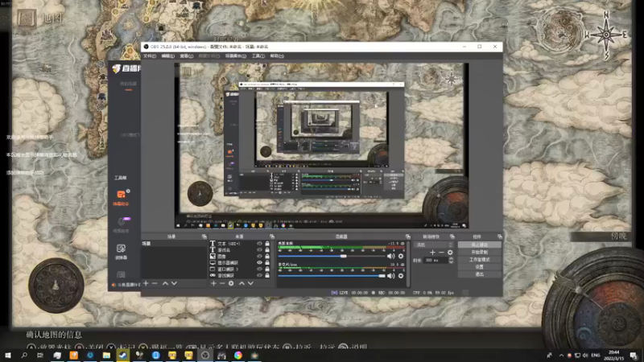Click the OBS icon on the taskbar
The height and width of the screenshot is (362, 644).
point(205,356)
